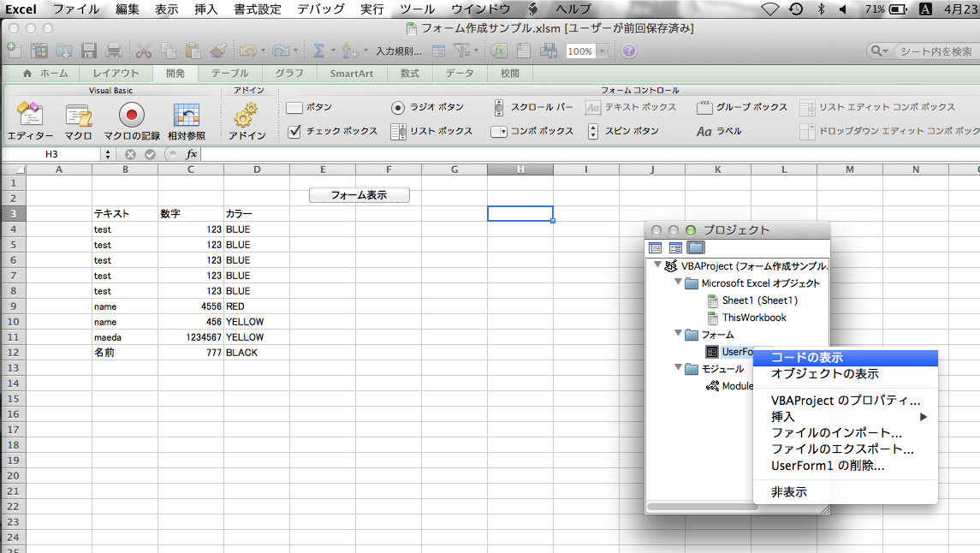Click the フォーム表示 button on sheet
This screenshot has width=980, height=553.
359,195
